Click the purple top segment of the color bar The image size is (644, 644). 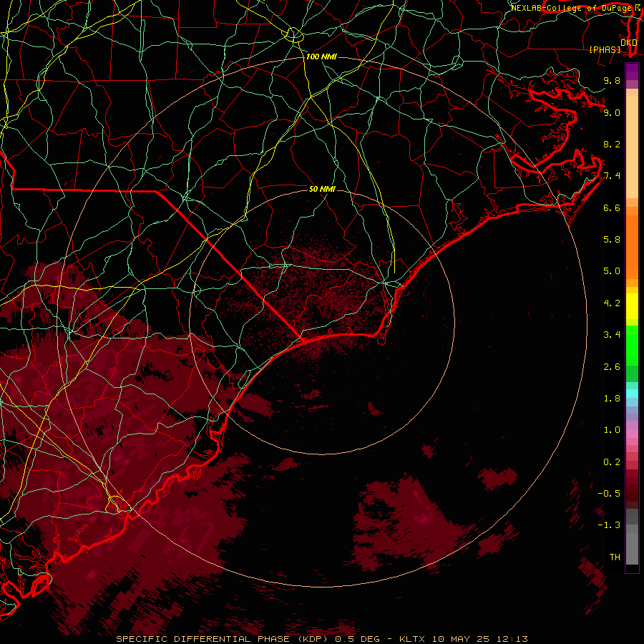click(632, 72)
